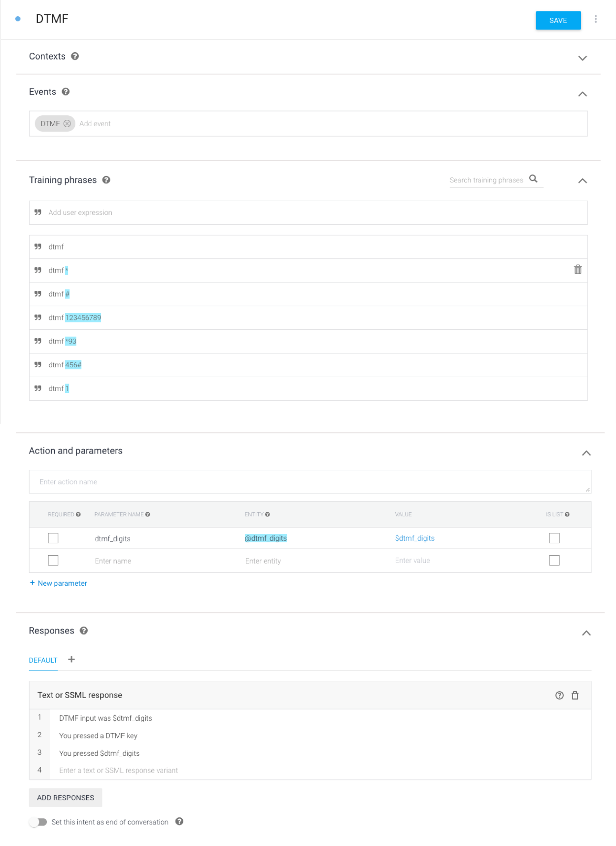Image resolution: width=616 pixels, height=846 pixels.
Task: Select the 'dtmf 123456789' training phrase
Action: [x=308, y=318]
